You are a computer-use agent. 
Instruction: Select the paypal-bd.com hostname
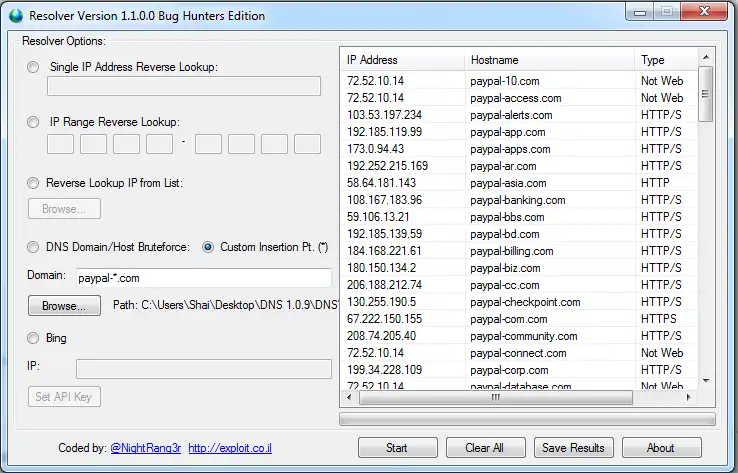tap(505, 233)
